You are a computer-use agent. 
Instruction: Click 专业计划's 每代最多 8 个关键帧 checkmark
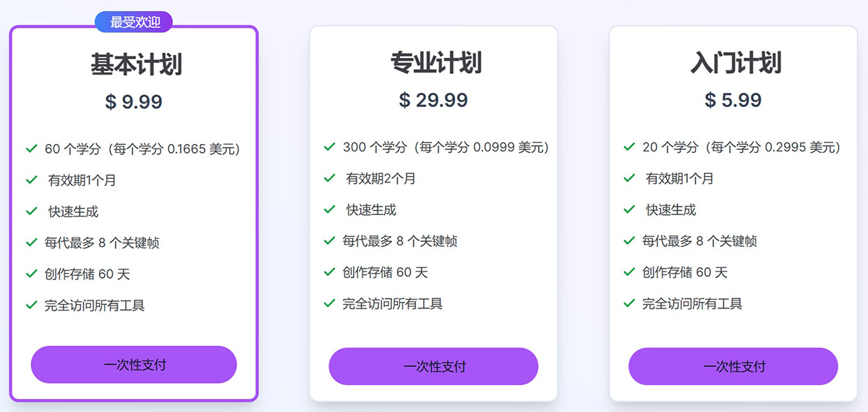330,240
